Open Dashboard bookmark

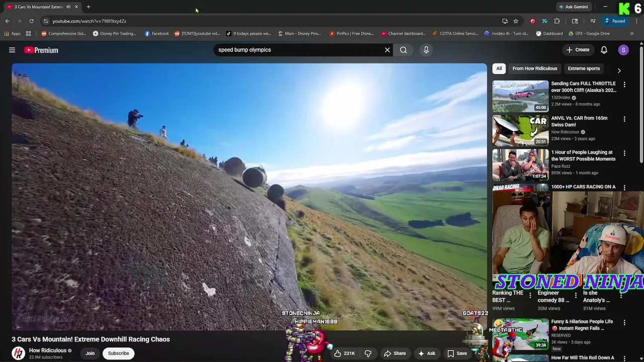point(549,34)
